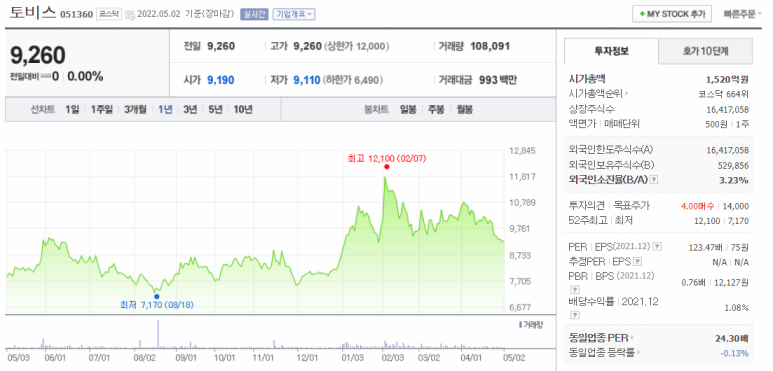
Task: Open the 기업개요 dropdown
Action: [294, 14]
